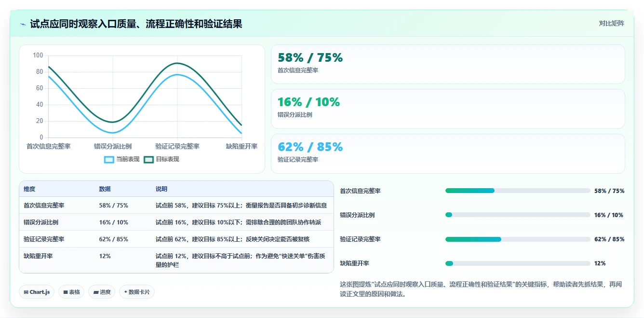Click the y-axis value 20 on the chart
The width and height of the screenshot is (644, 318).
[x=40, y=121]
